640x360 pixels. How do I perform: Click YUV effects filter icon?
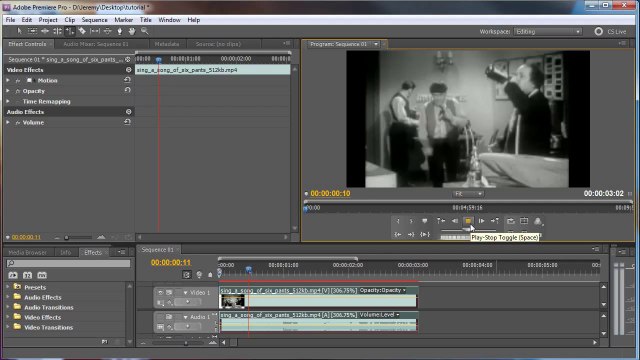42,276
